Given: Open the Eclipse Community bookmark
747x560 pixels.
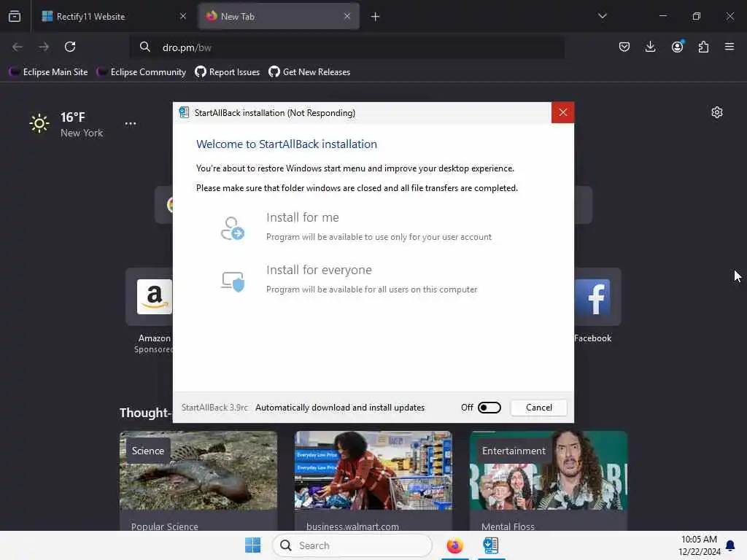Looking at the screenshot, I should tap(142, 72).
